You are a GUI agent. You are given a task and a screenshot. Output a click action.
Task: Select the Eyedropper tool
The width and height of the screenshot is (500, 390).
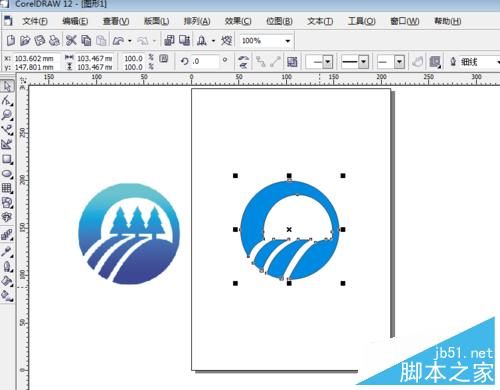coord(7,251)
